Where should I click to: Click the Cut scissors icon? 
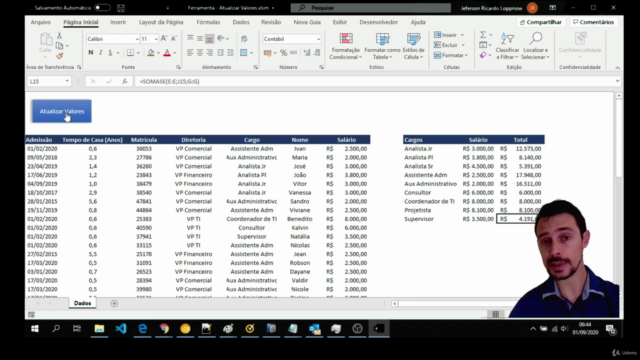(x=60, y=36)
